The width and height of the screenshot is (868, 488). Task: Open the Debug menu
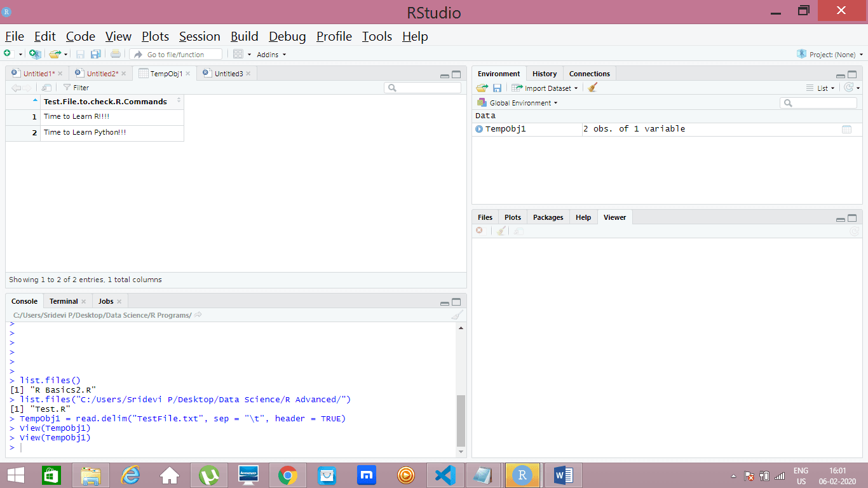click(x=287, y=36)
